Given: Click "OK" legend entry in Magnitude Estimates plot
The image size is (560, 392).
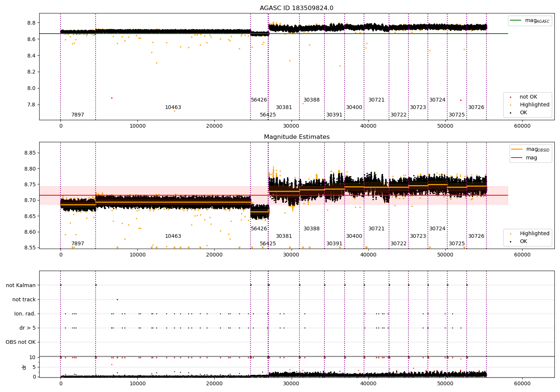Looking at the screenshot, I should pyautogui.click(x=523, y=242).
